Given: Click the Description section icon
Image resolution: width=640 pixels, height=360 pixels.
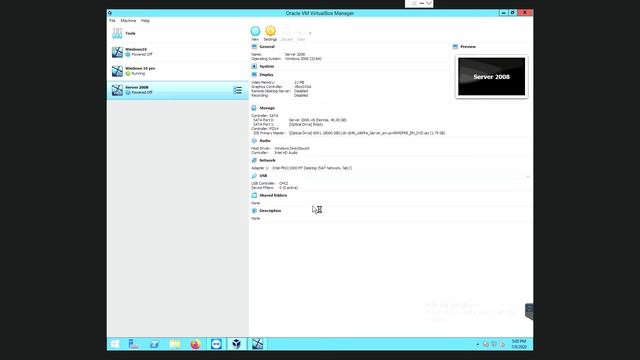Looking at the screenshot, I should (x=254, y=211).
